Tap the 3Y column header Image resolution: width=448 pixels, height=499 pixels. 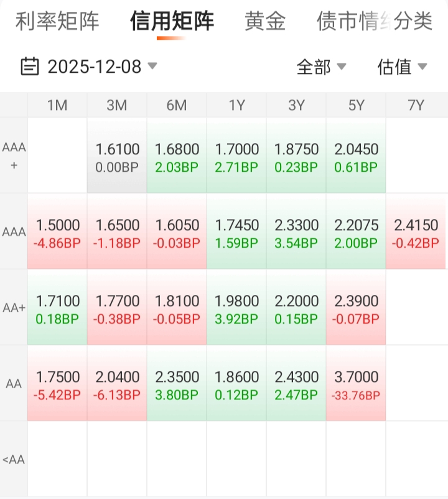[x=296, y=105]
